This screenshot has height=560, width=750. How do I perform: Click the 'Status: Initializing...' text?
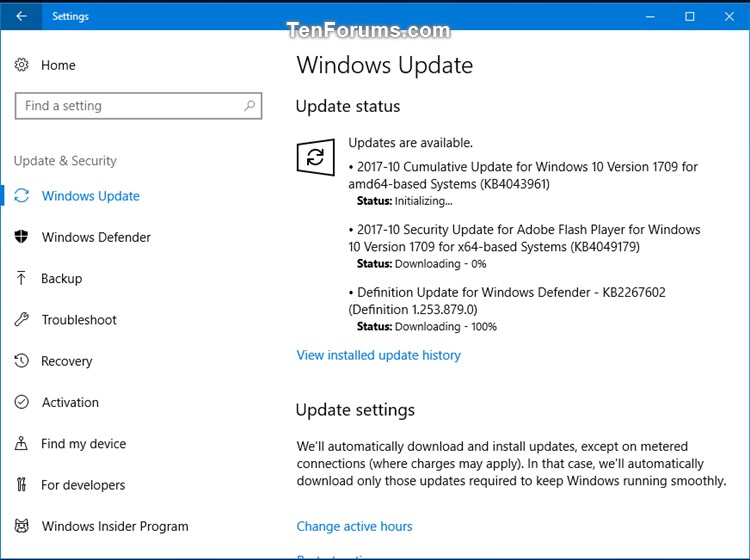(405, 201)
